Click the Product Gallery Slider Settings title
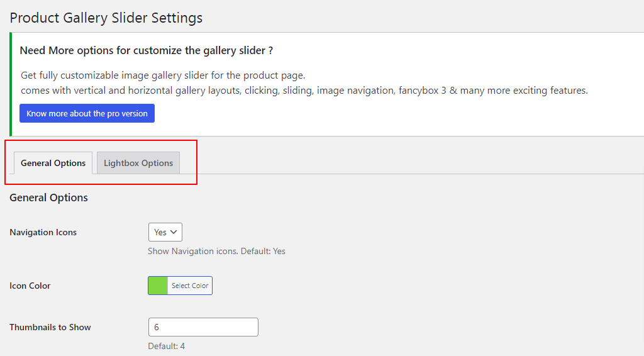644x356 pixels. coord(106,18)
